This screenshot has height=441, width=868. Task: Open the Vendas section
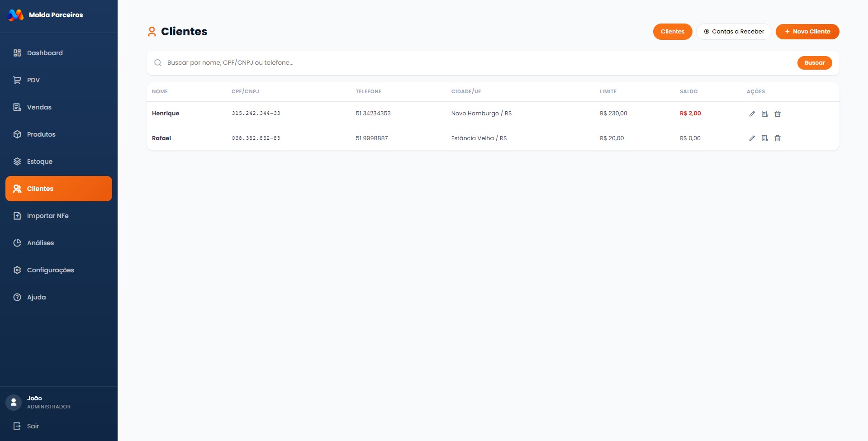pyautogui.click(x=39, y=107)
